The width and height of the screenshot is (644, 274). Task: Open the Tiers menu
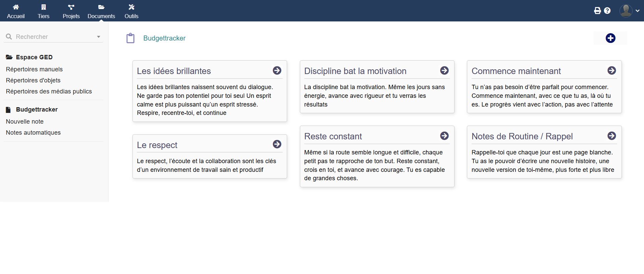pyautogui.click(x=43, y=11)
